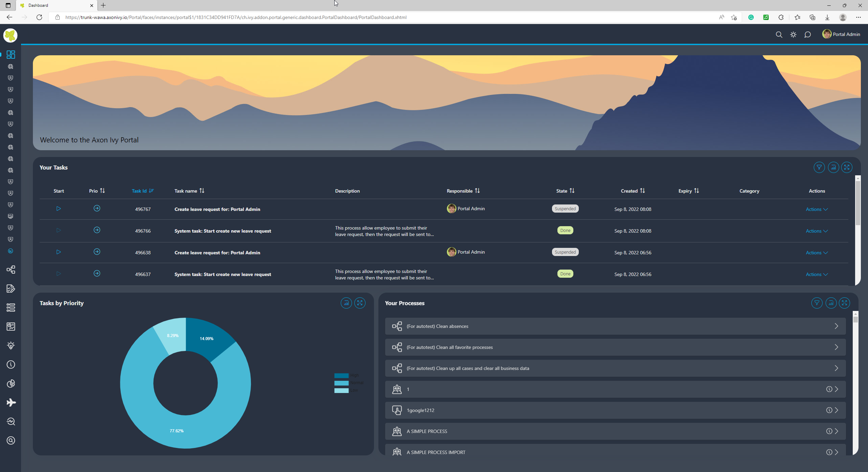Click the airplane icon in the sidebar
This screenshot has height=472, width=868.
(x=11, y=402)
